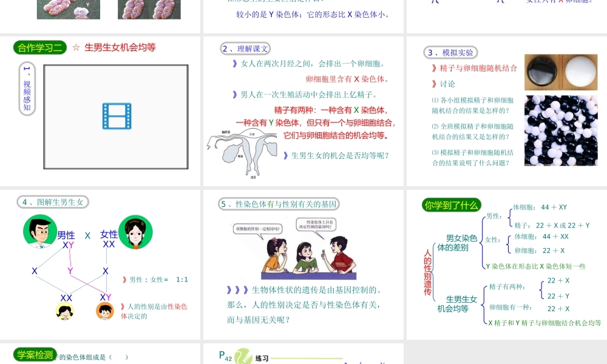This screenshot has height=364, width=607.
Task: Click the green 你学到了什么 badge
Action: 452,205
